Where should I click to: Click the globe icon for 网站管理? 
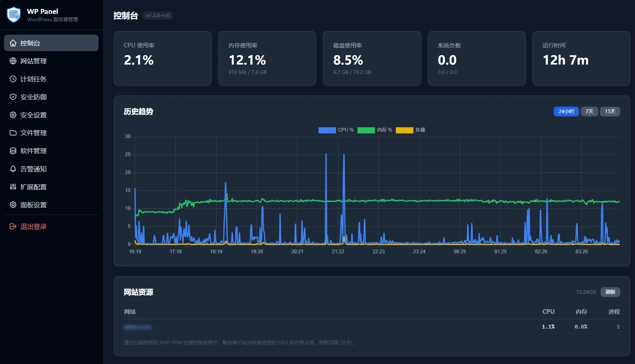pyautogui.click(x=13, y=61)
